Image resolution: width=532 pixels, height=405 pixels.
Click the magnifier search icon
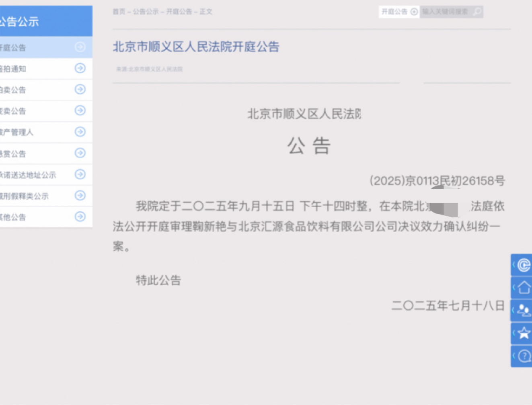click(477, 12)
